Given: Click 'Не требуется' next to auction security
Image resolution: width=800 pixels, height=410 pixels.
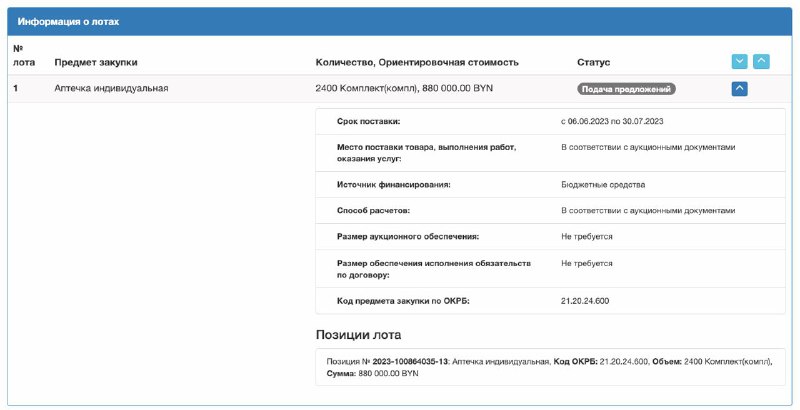Looking at the screenshot, I should click(587, 237).
